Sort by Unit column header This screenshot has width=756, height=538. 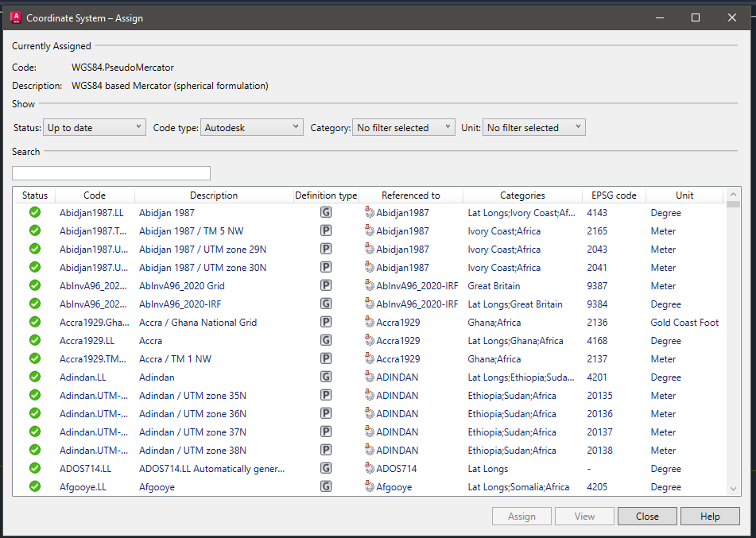coord(684,195)
